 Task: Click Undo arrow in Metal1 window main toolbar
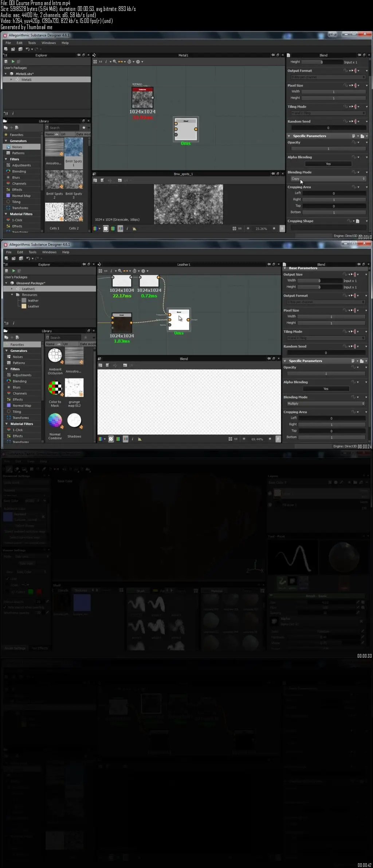27,49
